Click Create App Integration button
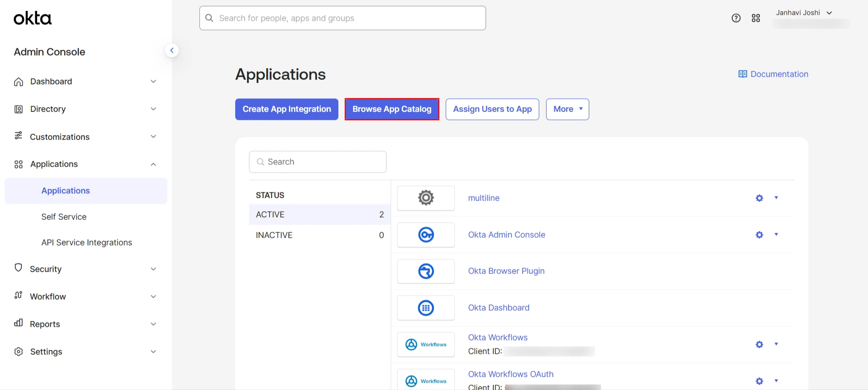This screenshot has height=390, width=868. coord(287,109)
